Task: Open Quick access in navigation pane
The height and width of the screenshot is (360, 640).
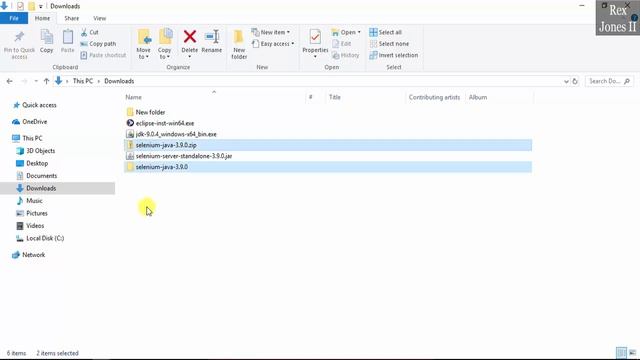Action: click(x=39, y=105)
